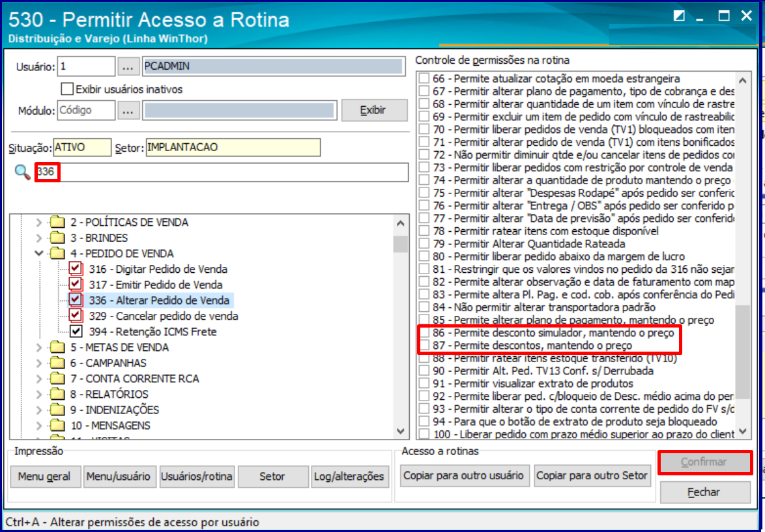
Task: Click the folder icon for 2 - POLÍTICAS DE VENDA
Action: (x=57, y=222)
